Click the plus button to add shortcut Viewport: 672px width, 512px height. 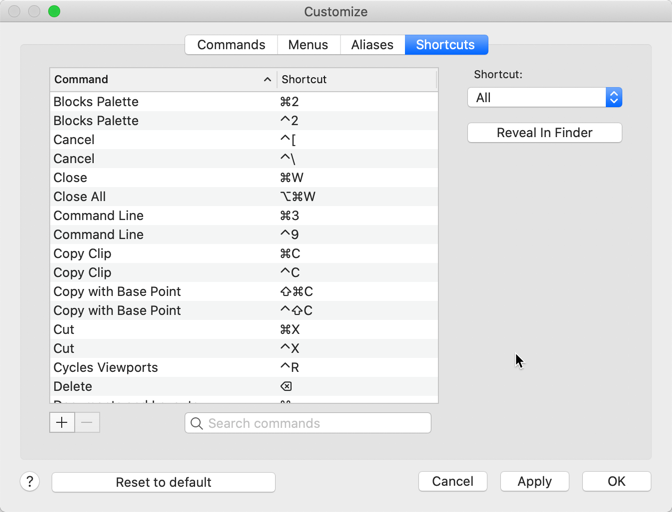(x=62, y=422)
